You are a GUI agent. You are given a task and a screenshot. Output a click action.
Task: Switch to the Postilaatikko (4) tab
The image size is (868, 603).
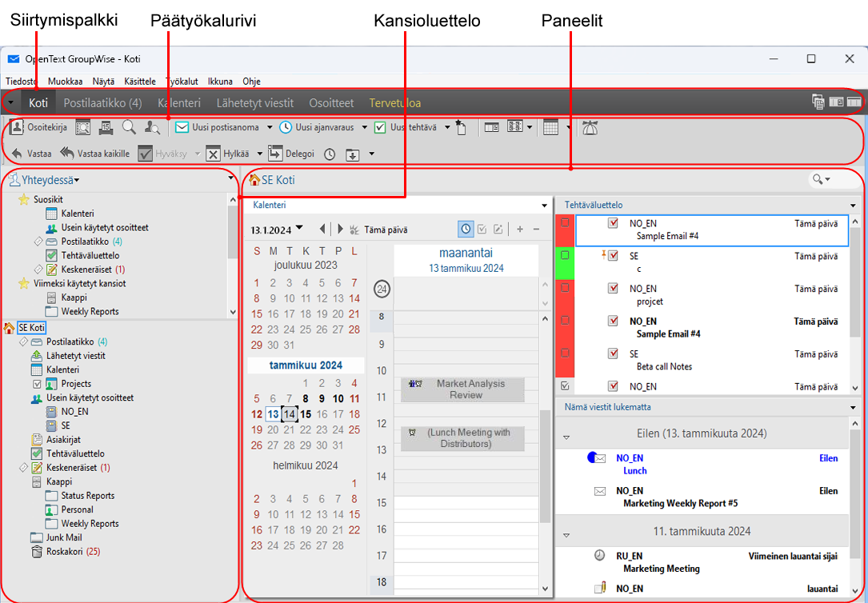[x=103, y=103]
